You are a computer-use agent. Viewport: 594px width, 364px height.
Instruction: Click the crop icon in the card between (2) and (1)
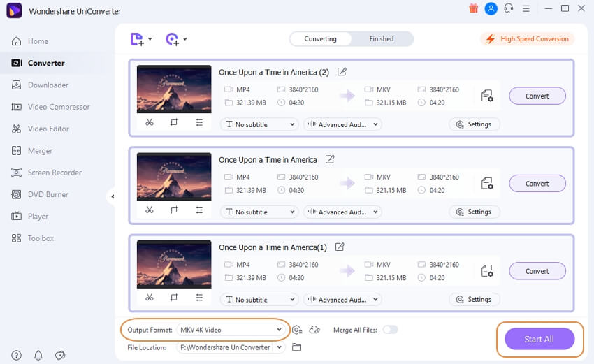174,210
